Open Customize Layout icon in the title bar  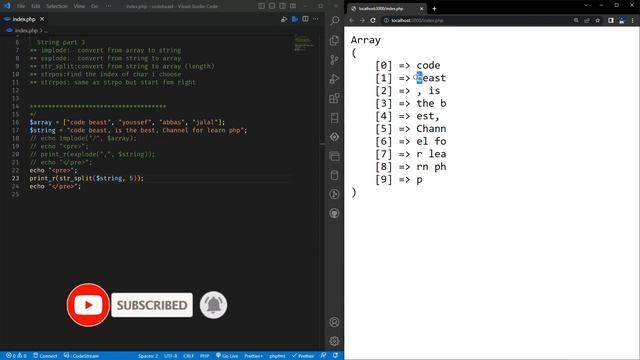pyautogui.click(x=293, y=6)
